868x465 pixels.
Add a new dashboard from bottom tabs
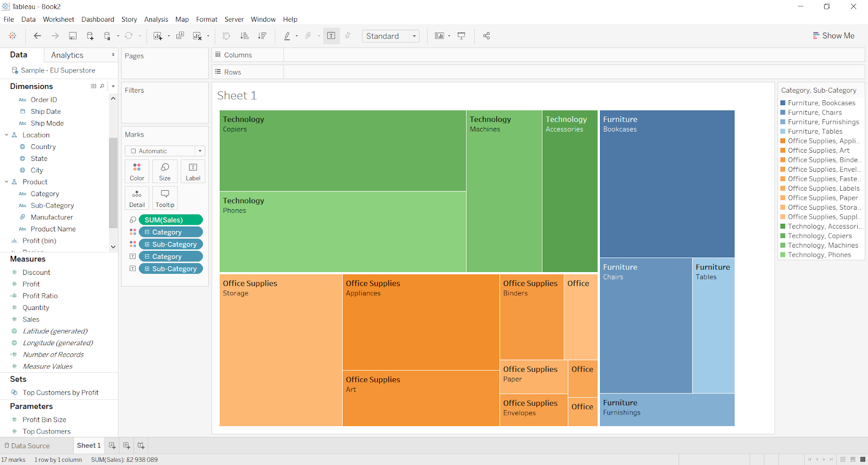pyautogui.click(x=126, y=445)
